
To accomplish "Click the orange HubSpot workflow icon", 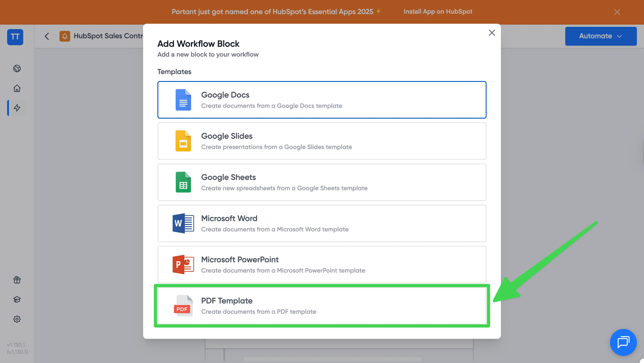I will [65, 36].
